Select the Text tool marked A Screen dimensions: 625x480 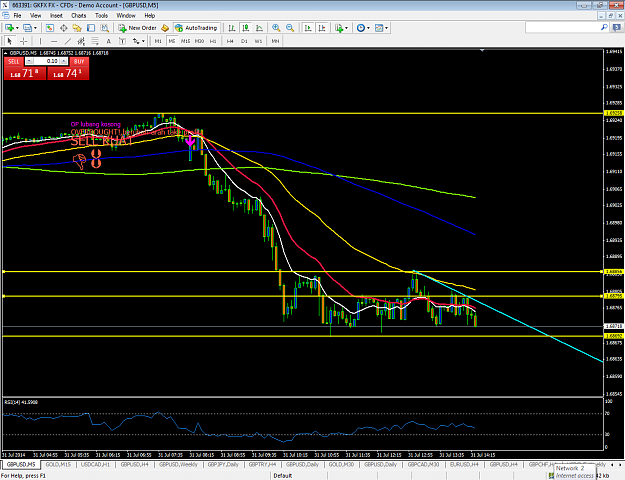(x=108, y=41)
